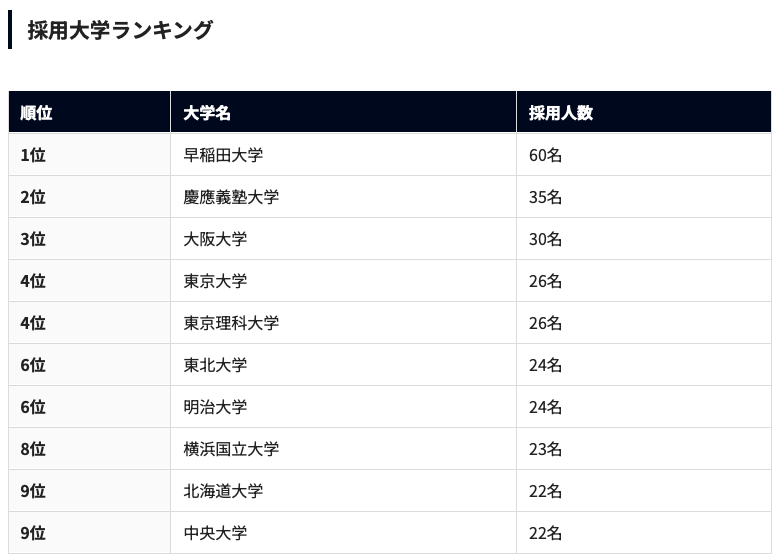Click the 慶應義塾大学 cell
This screenshot has width=778, height=558.
coord(343,197)
